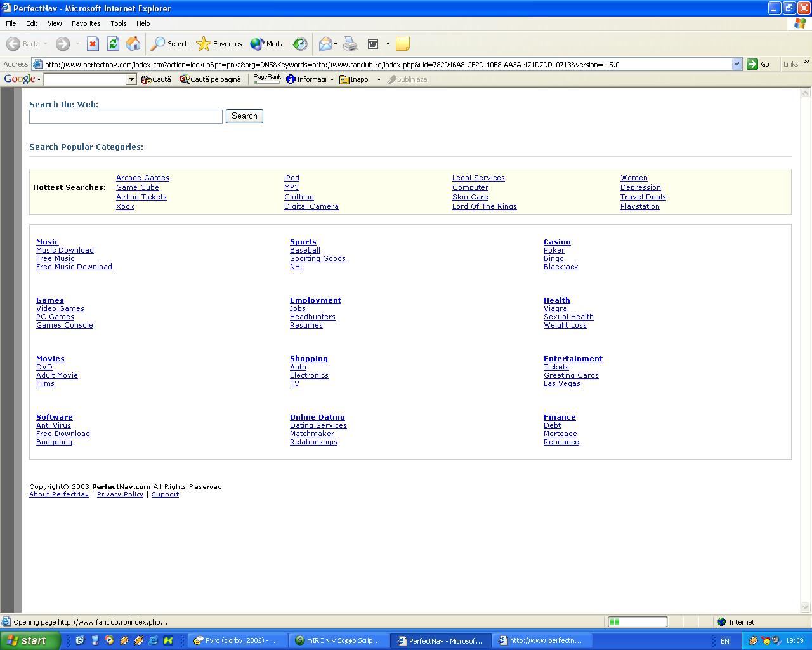Click the address bar URL field
The image size is (812, 650).
(387, 64)
